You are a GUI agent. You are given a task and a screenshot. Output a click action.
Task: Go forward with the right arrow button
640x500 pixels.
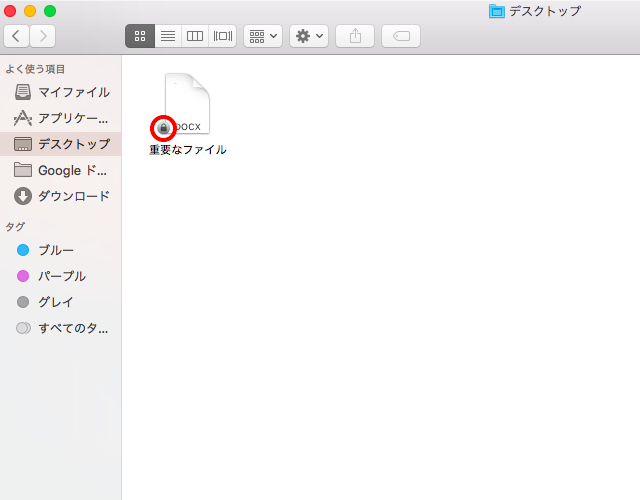tap(42, 36)
